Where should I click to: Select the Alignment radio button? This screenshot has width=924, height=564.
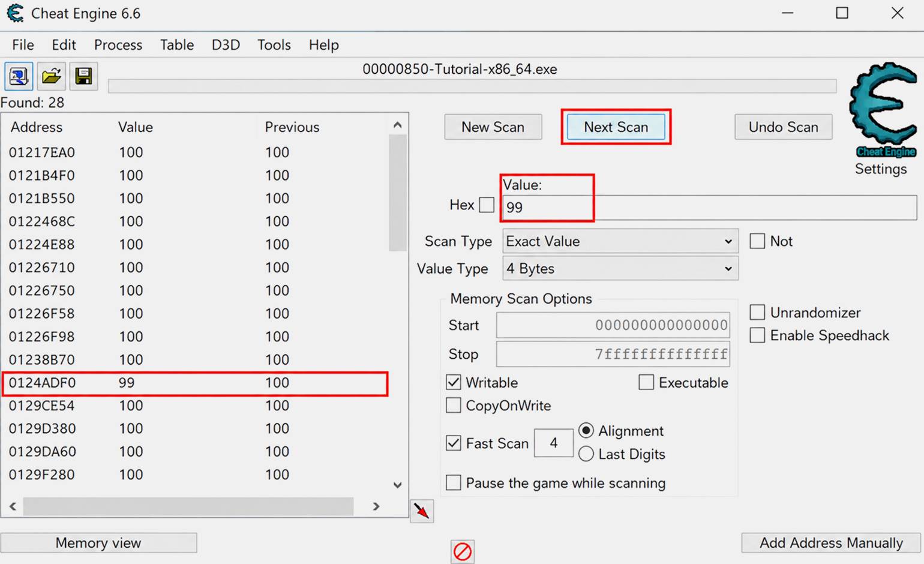(x=586, y=431)
